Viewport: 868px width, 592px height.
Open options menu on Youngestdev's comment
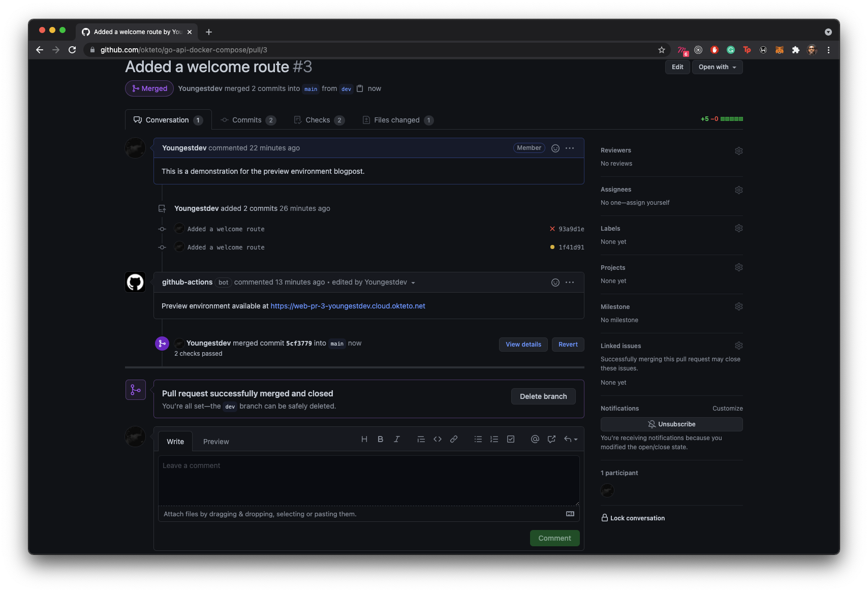coord(570,148)
